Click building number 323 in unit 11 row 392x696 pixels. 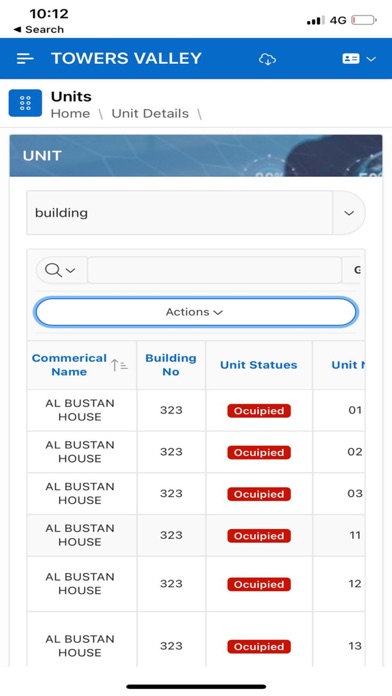[x=171, y=535]
